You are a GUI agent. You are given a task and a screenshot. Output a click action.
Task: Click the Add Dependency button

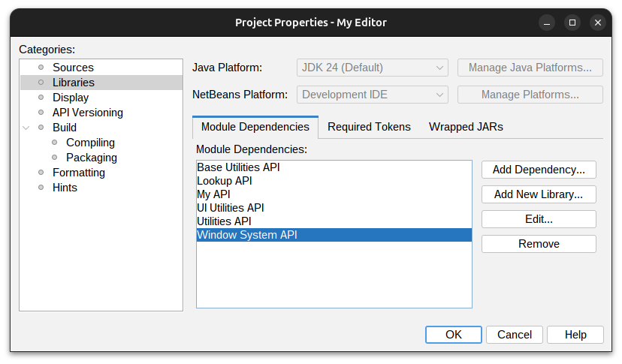point(539,170)
